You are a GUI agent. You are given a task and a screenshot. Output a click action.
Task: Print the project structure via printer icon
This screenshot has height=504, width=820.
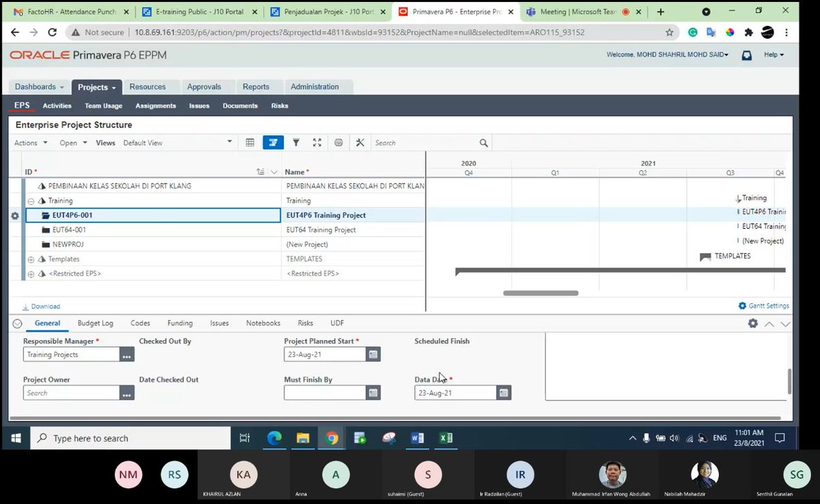[x=338, y=142]
